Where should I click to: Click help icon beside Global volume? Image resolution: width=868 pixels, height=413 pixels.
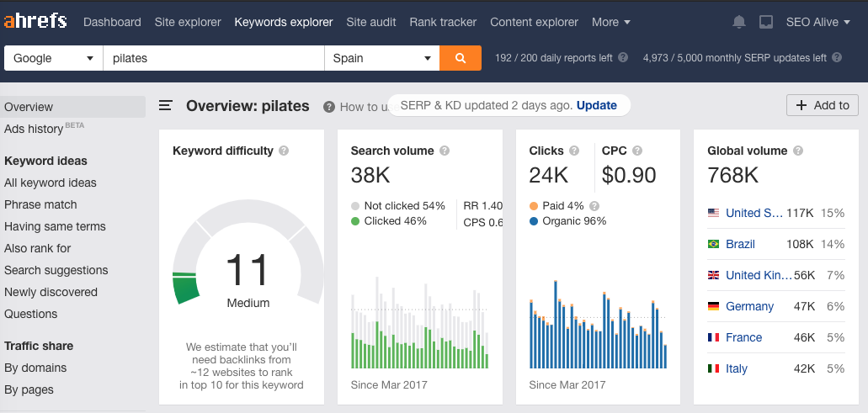coord(798,151)
